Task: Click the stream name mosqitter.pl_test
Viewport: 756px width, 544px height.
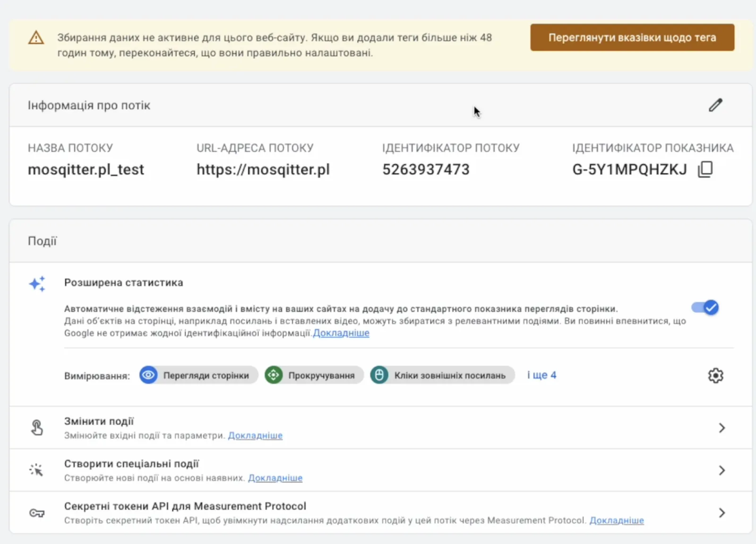Action: click(x=86, y=170)
